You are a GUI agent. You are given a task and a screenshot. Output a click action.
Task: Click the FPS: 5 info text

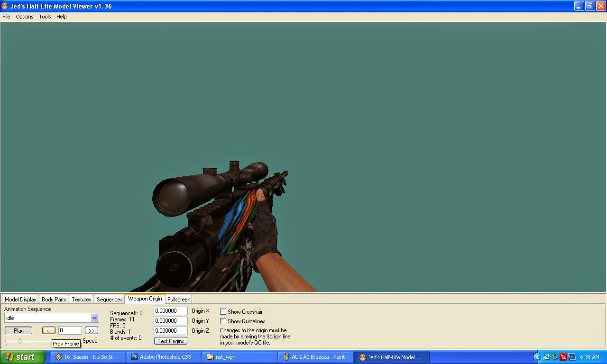pos(118,326)
